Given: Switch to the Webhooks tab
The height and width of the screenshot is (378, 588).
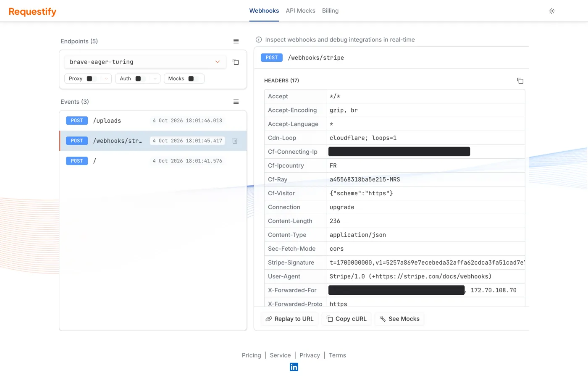Looking at the screenshot, I should pyautogui.click(x=264, y=11).
